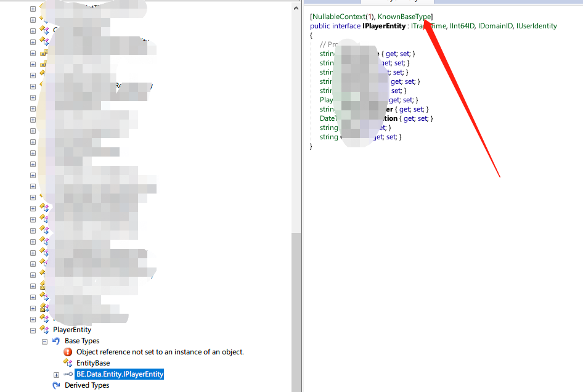Screen dimensions: 583x392
Task: Expand the topmost plus box in the tree
Action: pos(32,8)
